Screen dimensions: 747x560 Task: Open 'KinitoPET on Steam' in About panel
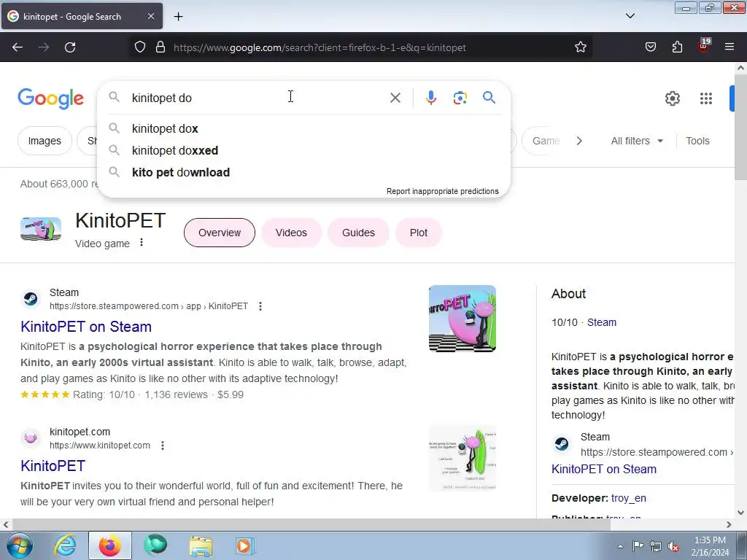pyautogui.click(x=603, y=469)
